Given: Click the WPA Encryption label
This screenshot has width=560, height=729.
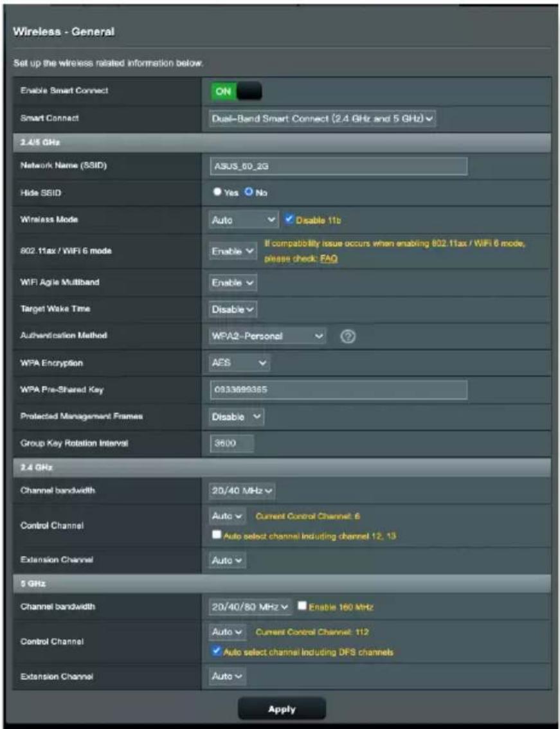Looking at the screenshot, I should 51,363.
